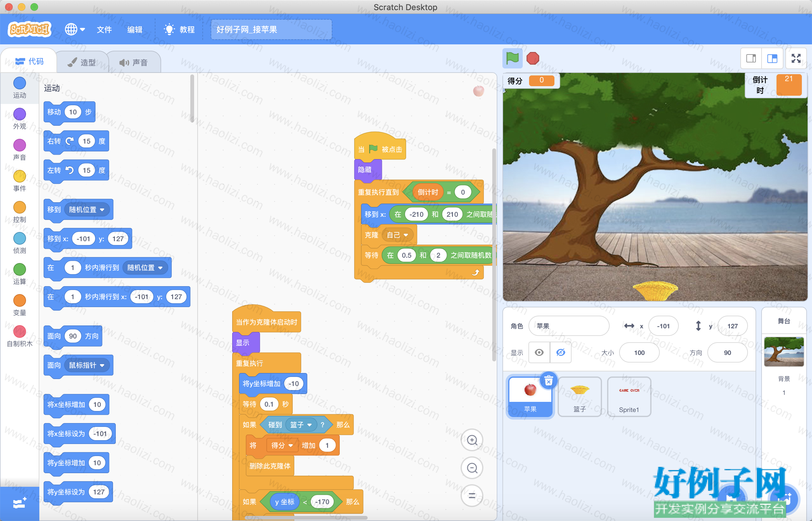
Task: Click the 右转 15 度 palette block
Action: tap(76, 141)
